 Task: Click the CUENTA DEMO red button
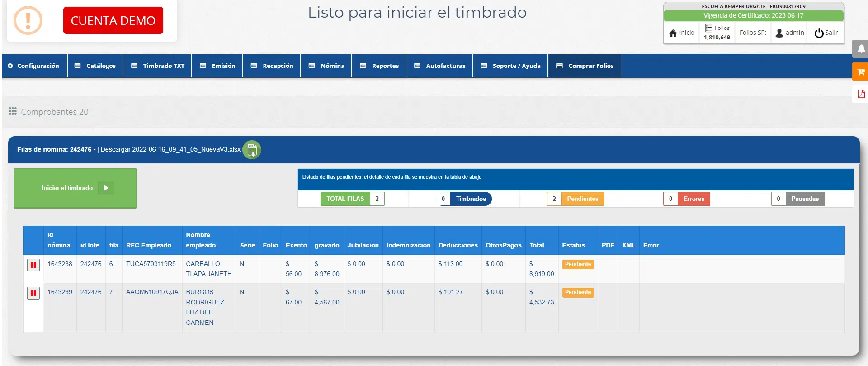113,20
